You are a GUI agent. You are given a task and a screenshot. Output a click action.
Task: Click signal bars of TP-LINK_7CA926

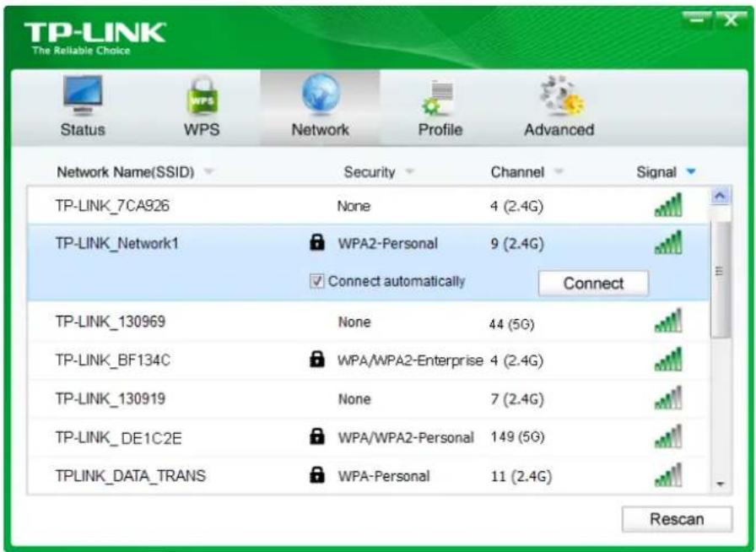[668, 204]
